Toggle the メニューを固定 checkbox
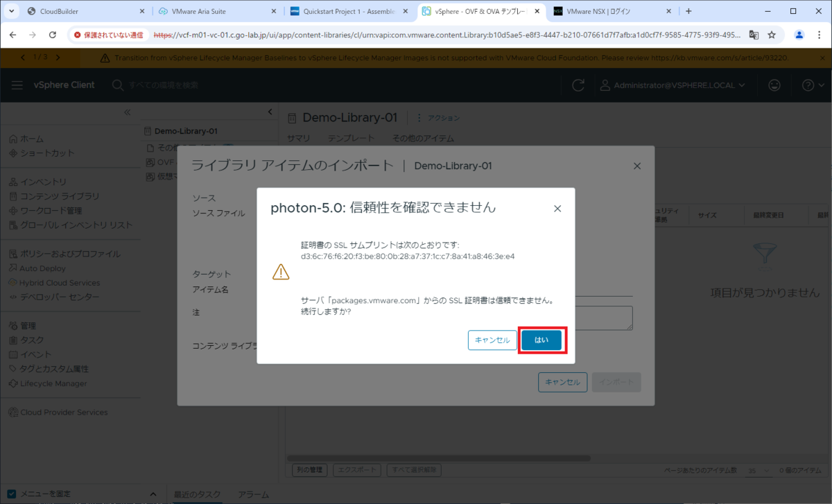This screenshot has height=504, width=832. [x=12, y=494]
